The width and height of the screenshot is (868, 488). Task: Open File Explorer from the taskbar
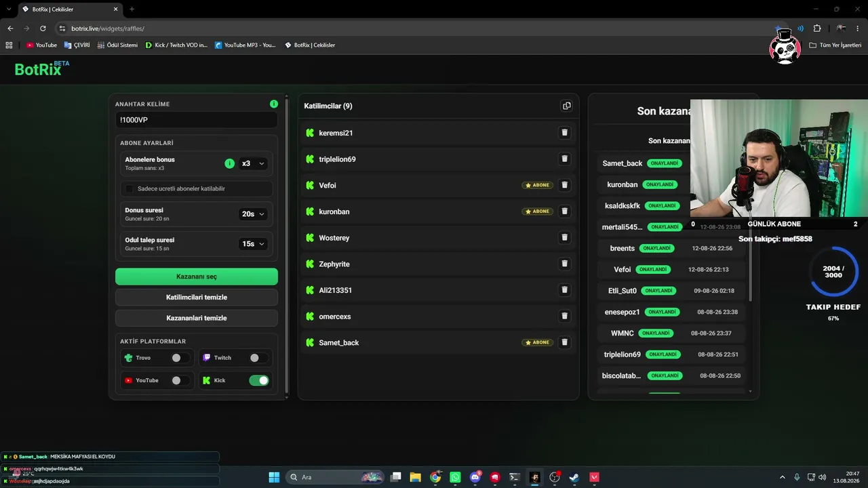415,477
